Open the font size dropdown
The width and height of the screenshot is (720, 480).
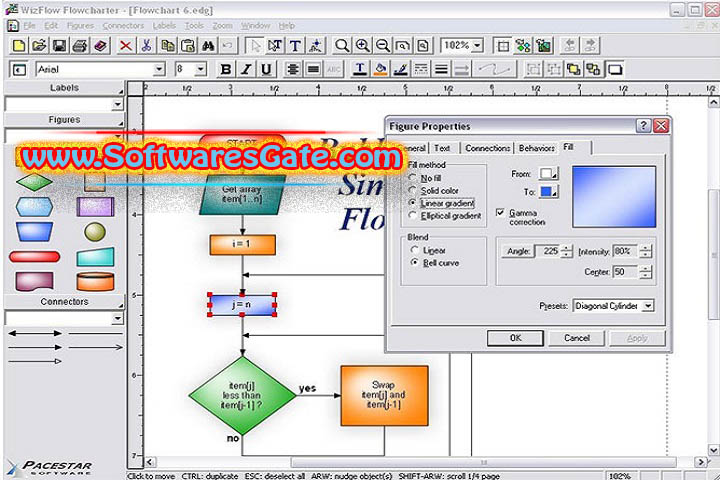pos(201,69)
